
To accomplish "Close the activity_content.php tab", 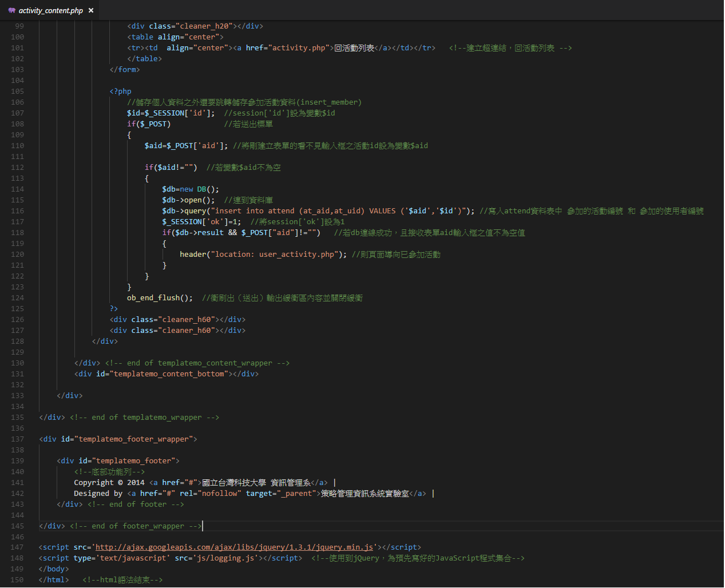I will pyautogui.click(x=91, y=10).
